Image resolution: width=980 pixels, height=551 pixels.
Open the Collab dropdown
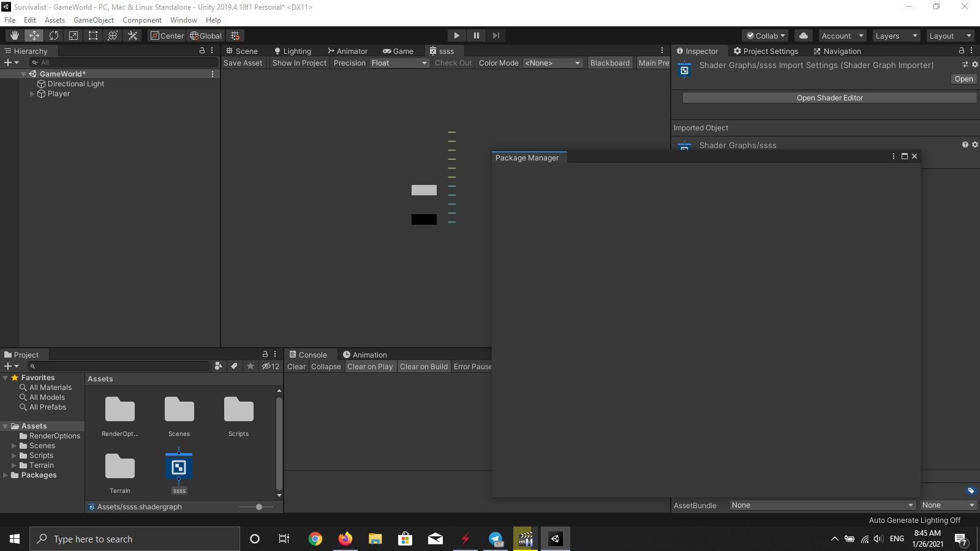click(766, 36)
